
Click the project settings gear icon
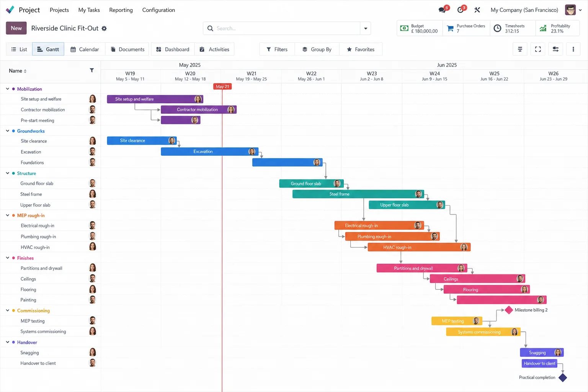tap(104, 28)
